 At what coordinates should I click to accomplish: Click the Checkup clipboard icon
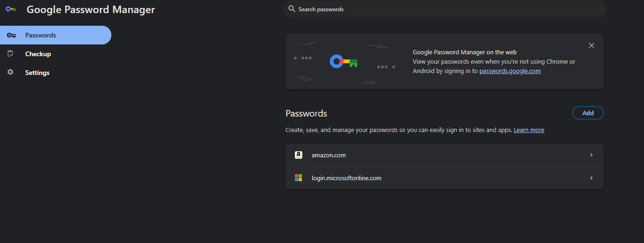[11, 54]
